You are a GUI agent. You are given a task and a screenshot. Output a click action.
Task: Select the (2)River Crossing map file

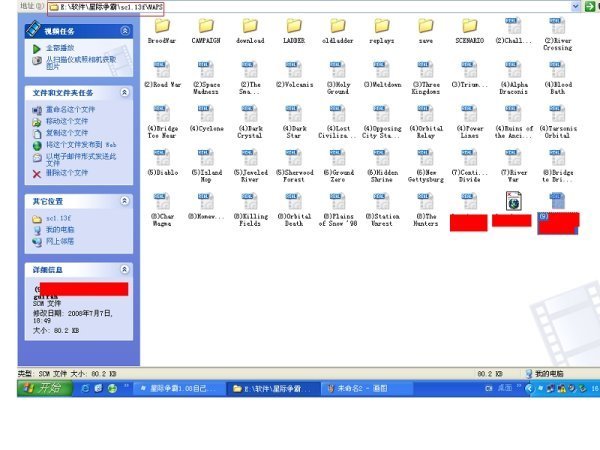coord(558,34)
